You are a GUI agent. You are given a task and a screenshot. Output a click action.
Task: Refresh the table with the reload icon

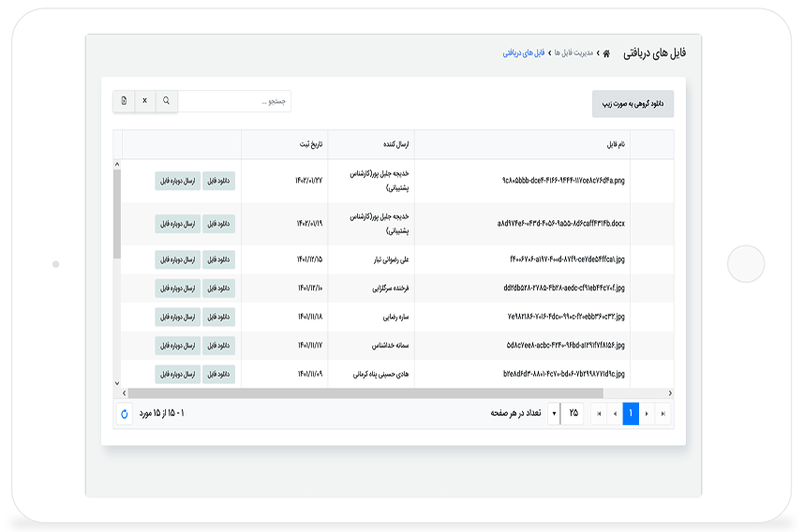125,413
